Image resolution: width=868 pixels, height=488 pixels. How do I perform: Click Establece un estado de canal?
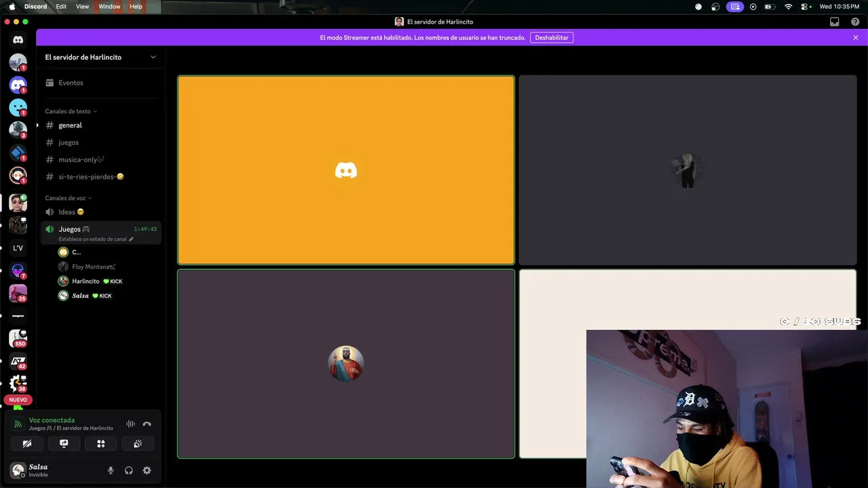pyautogui.click(x=96, y=239)
